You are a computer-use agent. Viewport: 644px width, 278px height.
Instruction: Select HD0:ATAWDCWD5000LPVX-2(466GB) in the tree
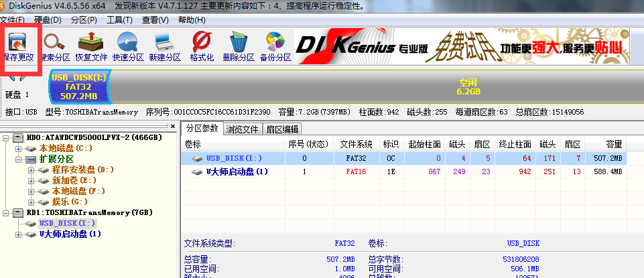[94, 137]
